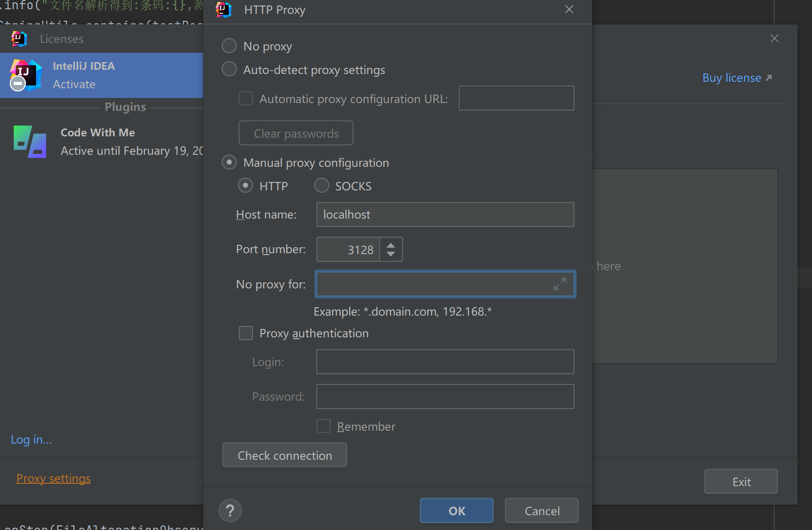The height and width of the screenshot is (530, 812).
Task: Open the Proxy settings link
Action: coord(54,478)
